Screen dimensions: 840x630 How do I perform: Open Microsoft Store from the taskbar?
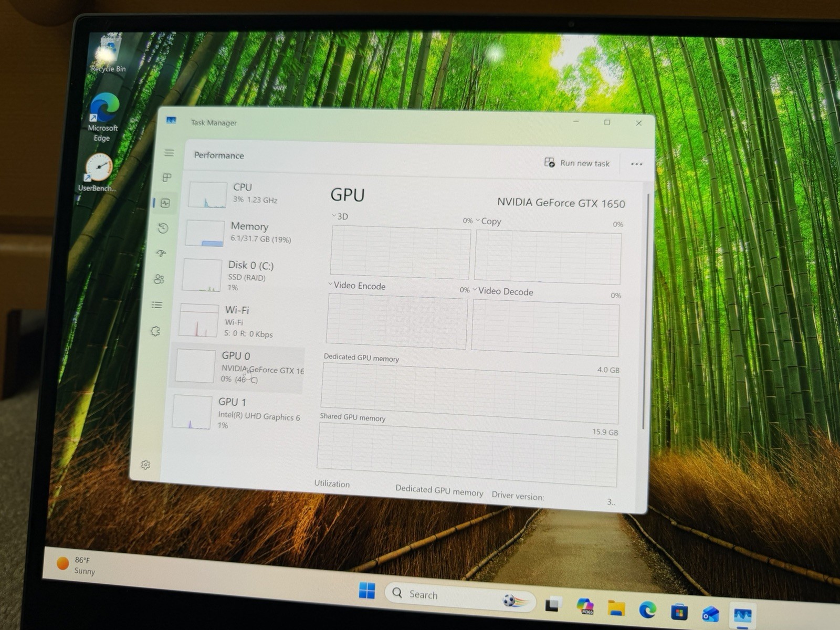679,612
